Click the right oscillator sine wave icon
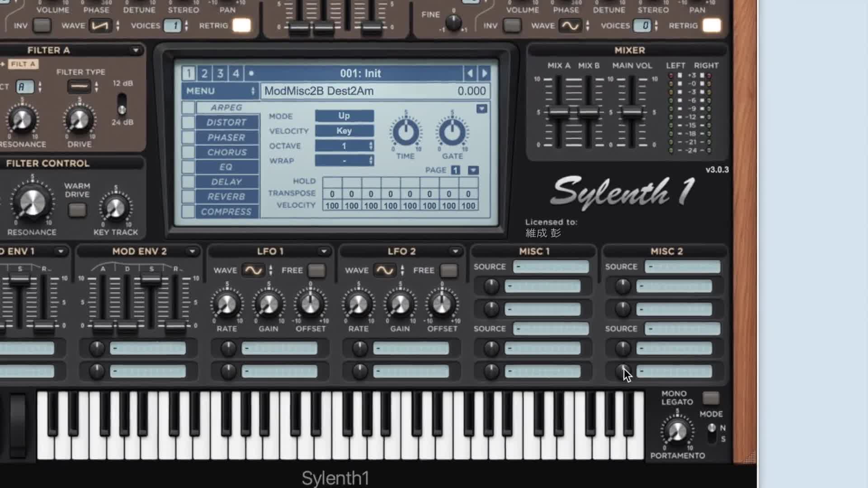 (570, 26)
